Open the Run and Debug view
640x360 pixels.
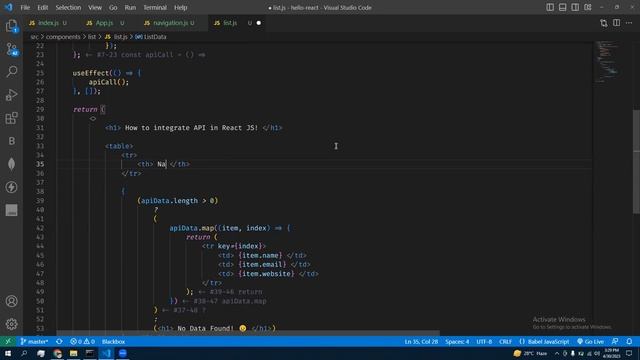[11, 95]
